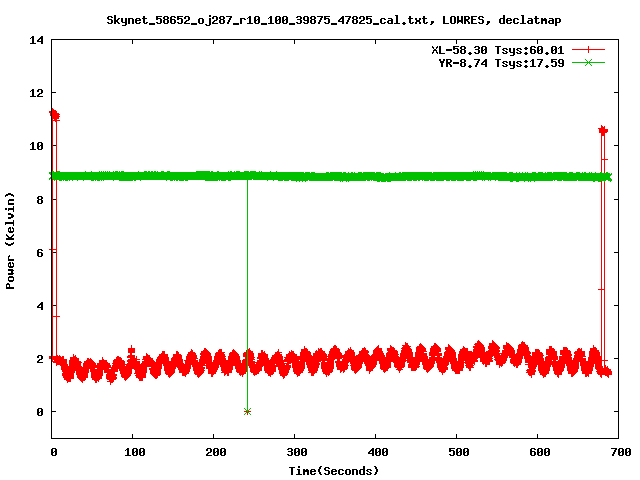Click the Time(Seconds) axis label
640x480 pixels.
[x=334, y=471]
